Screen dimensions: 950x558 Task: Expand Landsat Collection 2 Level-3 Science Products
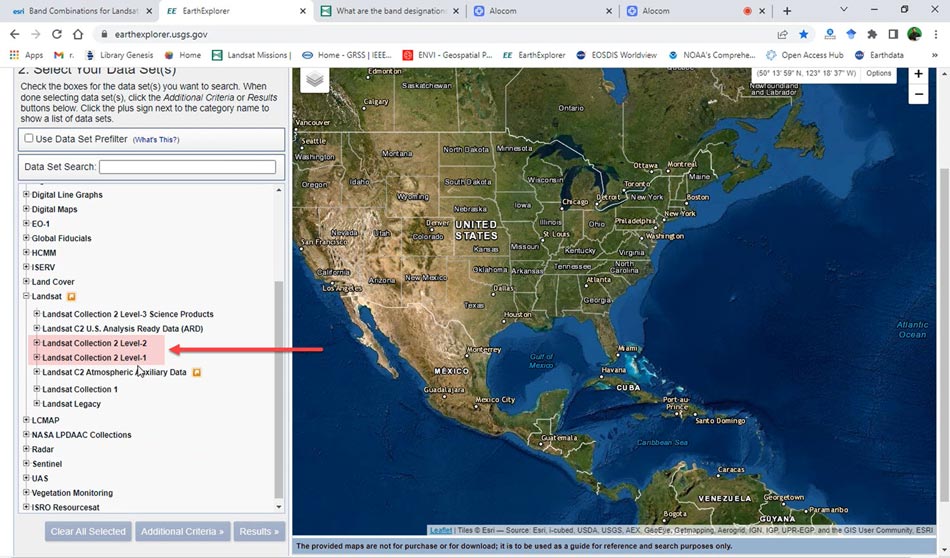point(37,314)
